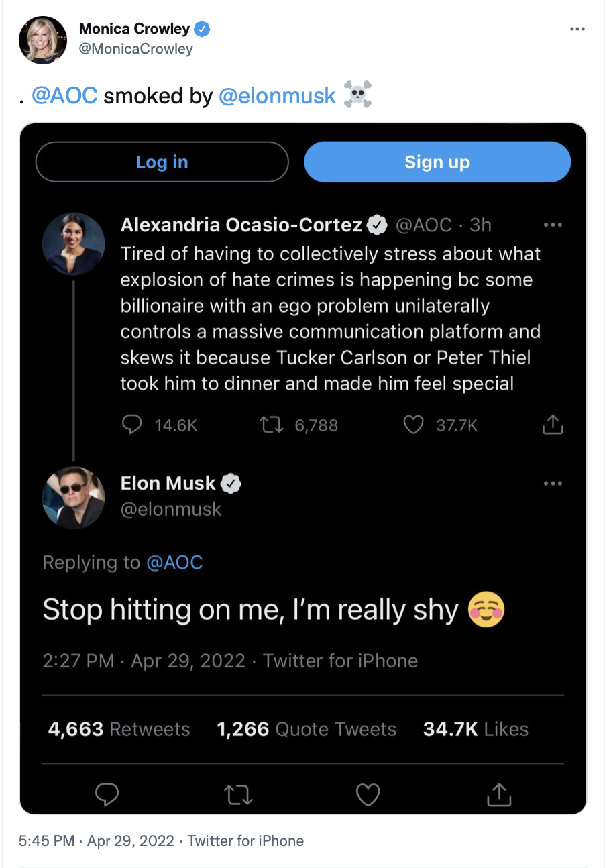Open more options on Elon Musk's tweet
This screenshot has width=609, height=868.
coord(553,483)
